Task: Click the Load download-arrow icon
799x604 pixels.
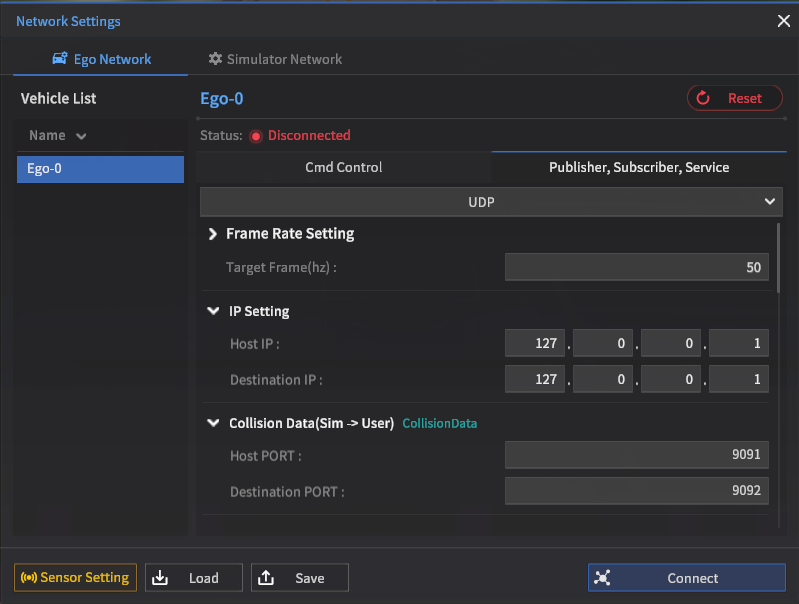Action: coord(160,577)
